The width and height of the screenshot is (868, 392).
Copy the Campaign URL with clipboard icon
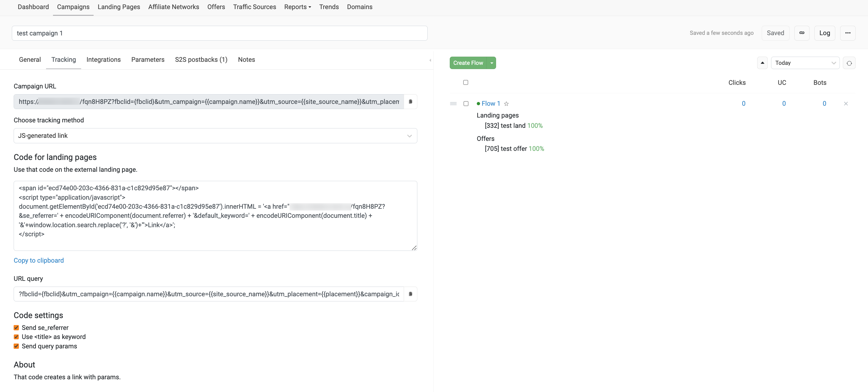pos(410,101)
